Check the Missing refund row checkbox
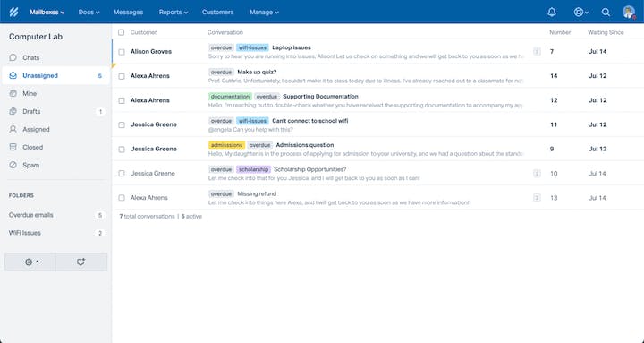 122,198
